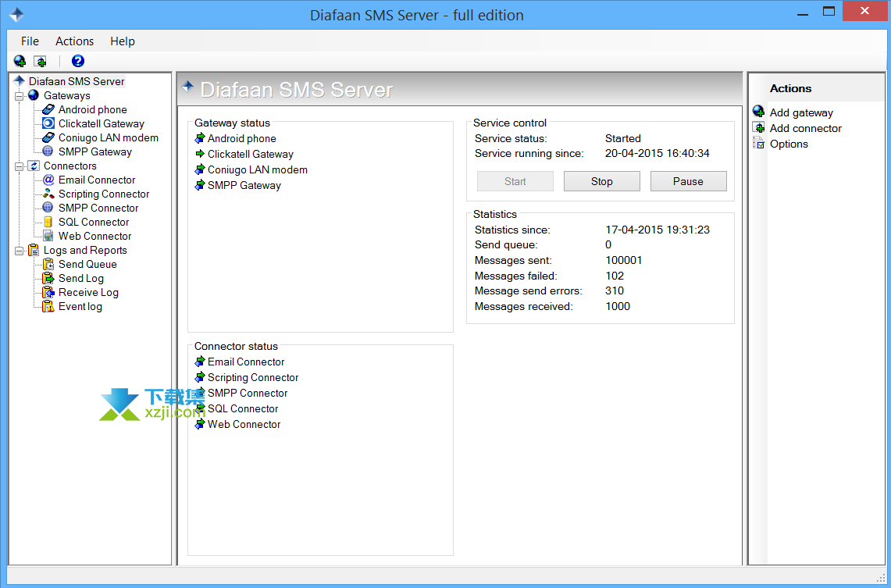Image resolution: width=891 pixels, height=588 pixels.
Task: Click the Add connector icon in the toolbar
Action: pyautogui.click(x=41, y=61)
